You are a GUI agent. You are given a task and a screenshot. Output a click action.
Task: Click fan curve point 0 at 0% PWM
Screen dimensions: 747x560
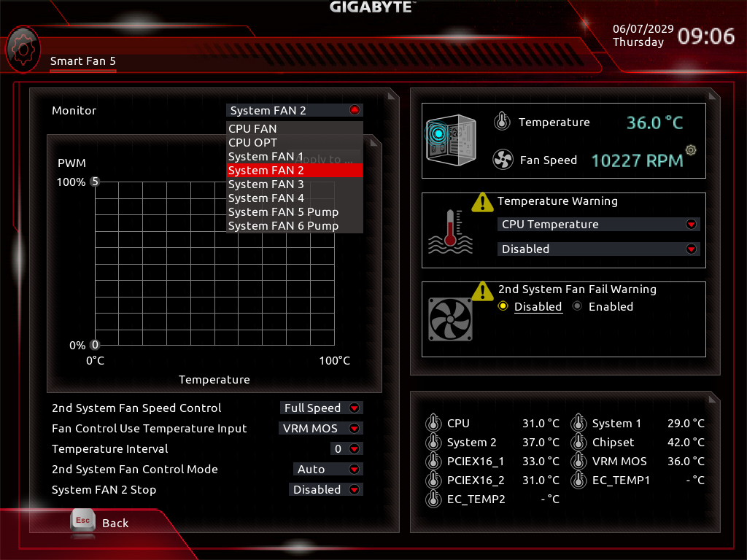96,345
